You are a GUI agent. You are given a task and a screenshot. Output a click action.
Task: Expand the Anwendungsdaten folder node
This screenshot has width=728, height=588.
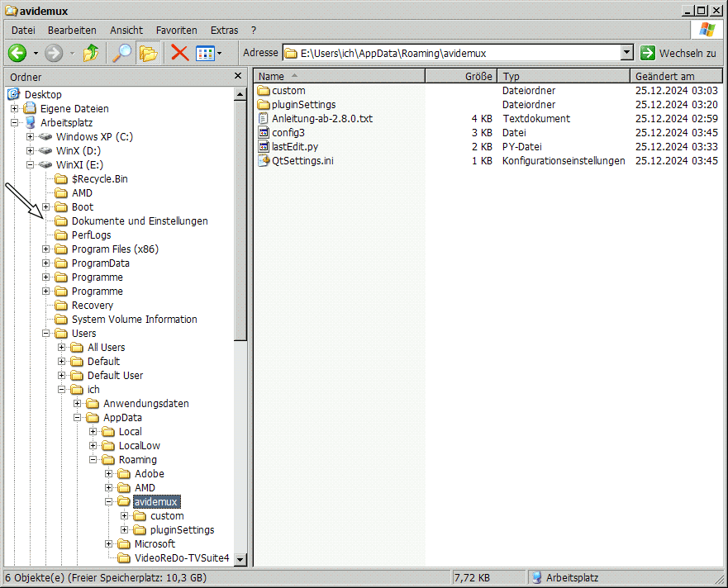tap(77, 403)
